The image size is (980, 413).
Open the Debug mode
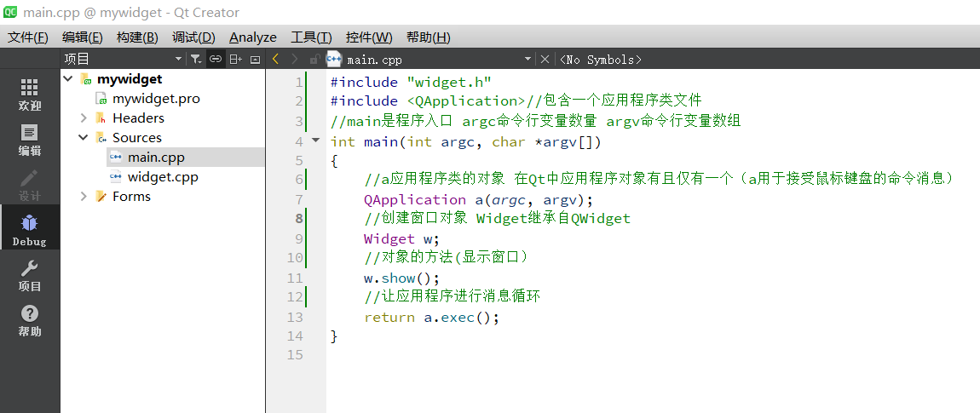[x=29, y=229]
